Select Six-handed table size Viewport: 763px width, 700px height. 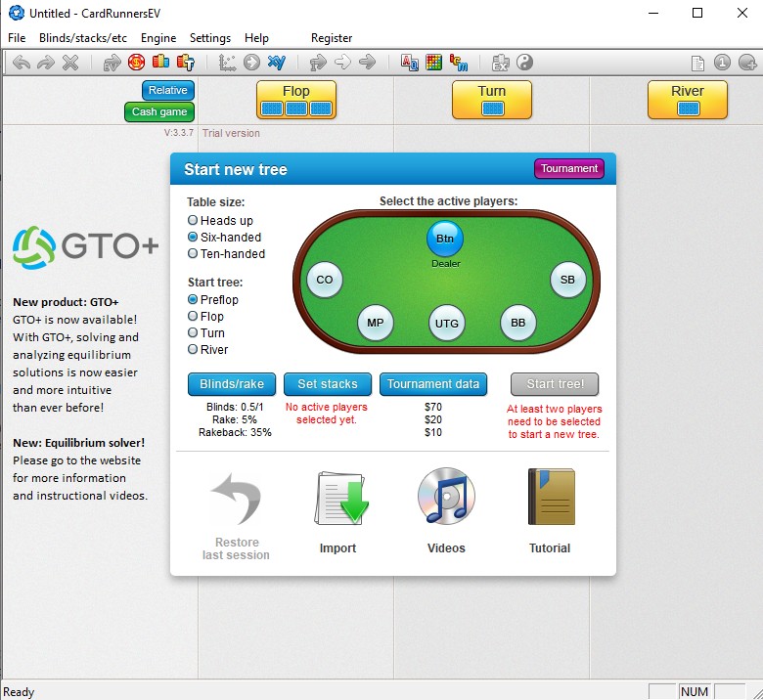225,237
